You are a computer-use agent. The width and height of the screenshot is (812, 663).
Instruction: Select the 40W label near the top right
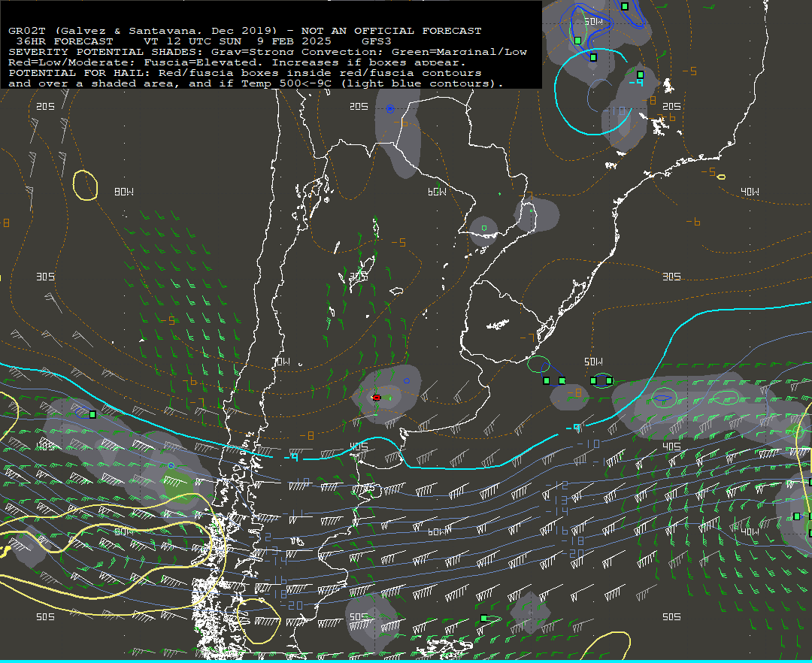click(750, 192)
